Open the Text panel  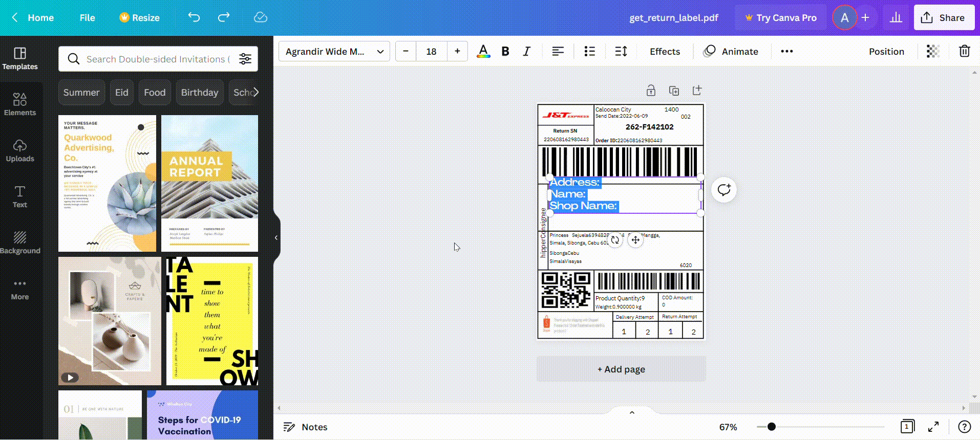pos(20,197)
